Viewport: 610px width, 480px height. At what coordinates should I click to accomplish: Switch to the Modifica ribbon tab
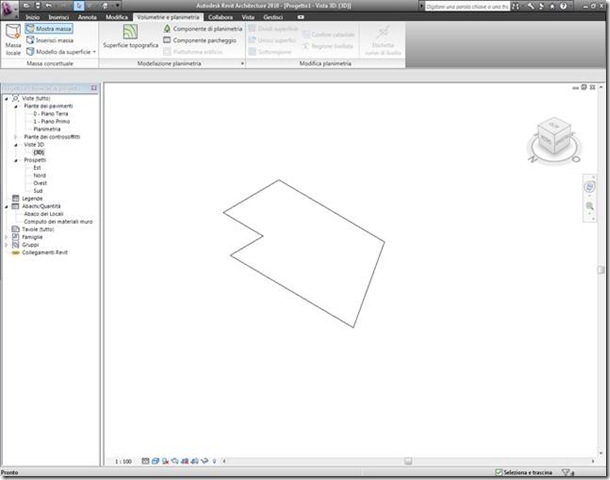click(117, 17)
